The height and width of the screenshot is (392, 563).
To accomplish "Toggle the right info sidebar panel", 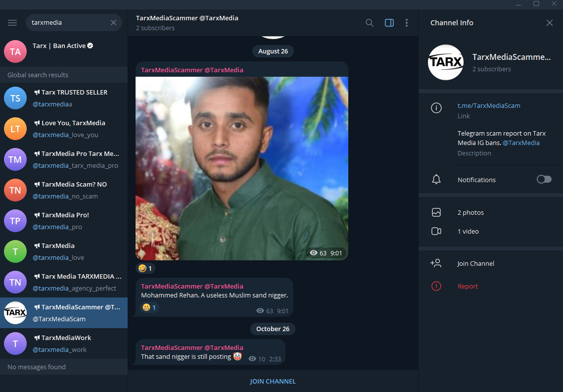I will (x=389, y=23).
